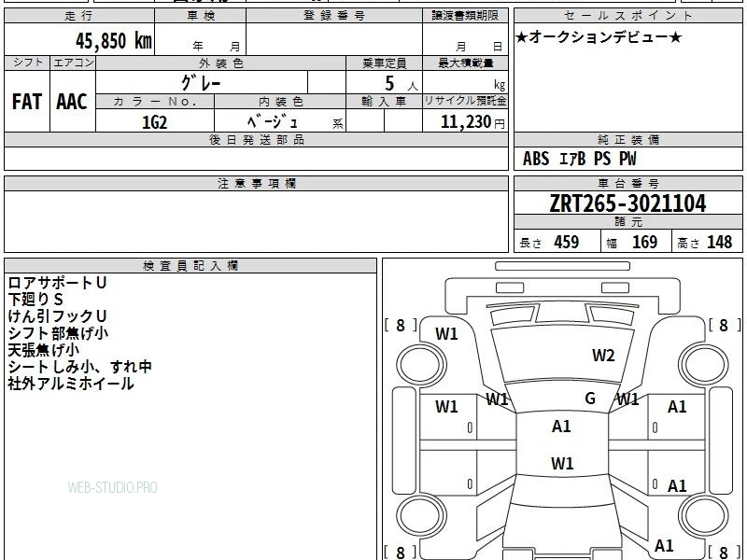Click the note シートしみ小、すれ中
Image resolution: width=747 pixels, height=560 pixels.
[79, 367]
